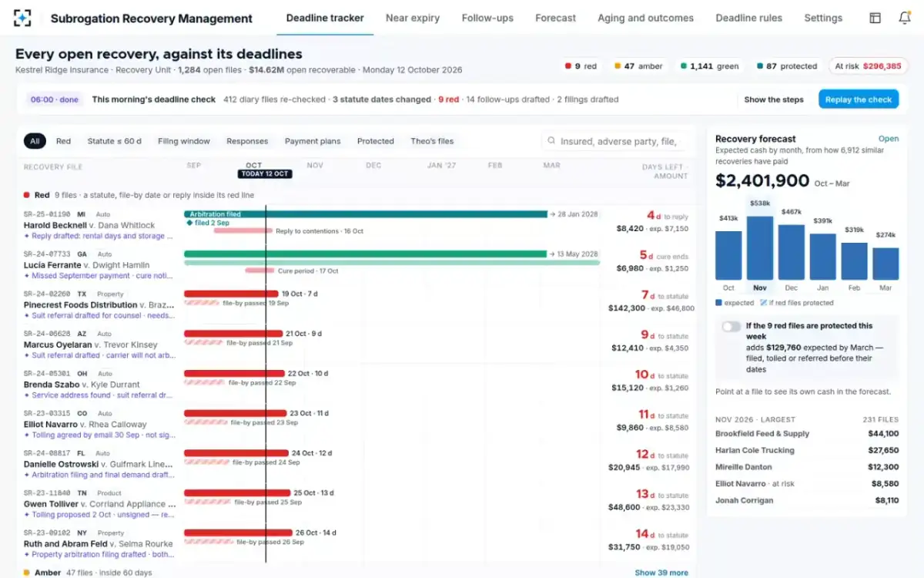Go to the Forecast tab
The image size is (924, 578).
[555, 18]
